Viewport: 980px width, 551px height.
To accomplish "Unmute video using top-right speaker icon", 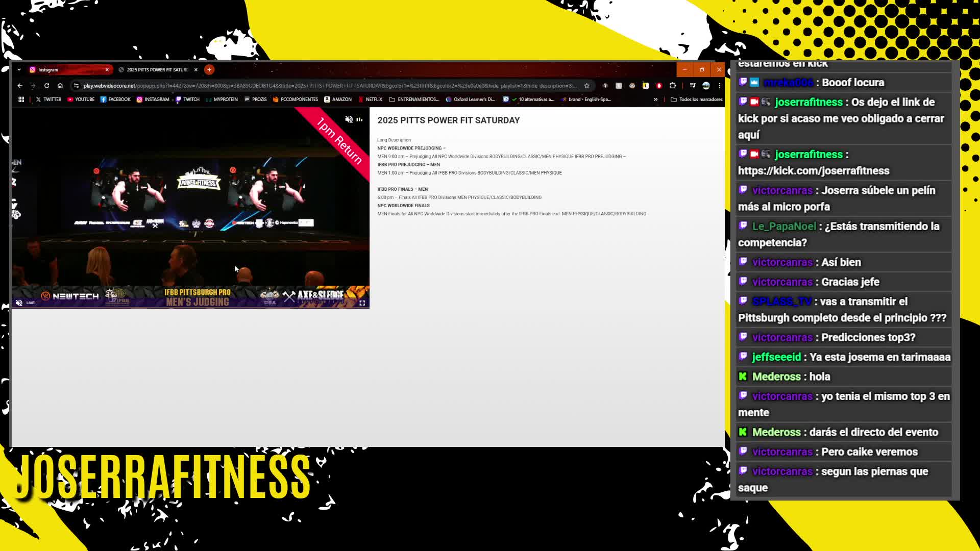I will coord(349,119).
